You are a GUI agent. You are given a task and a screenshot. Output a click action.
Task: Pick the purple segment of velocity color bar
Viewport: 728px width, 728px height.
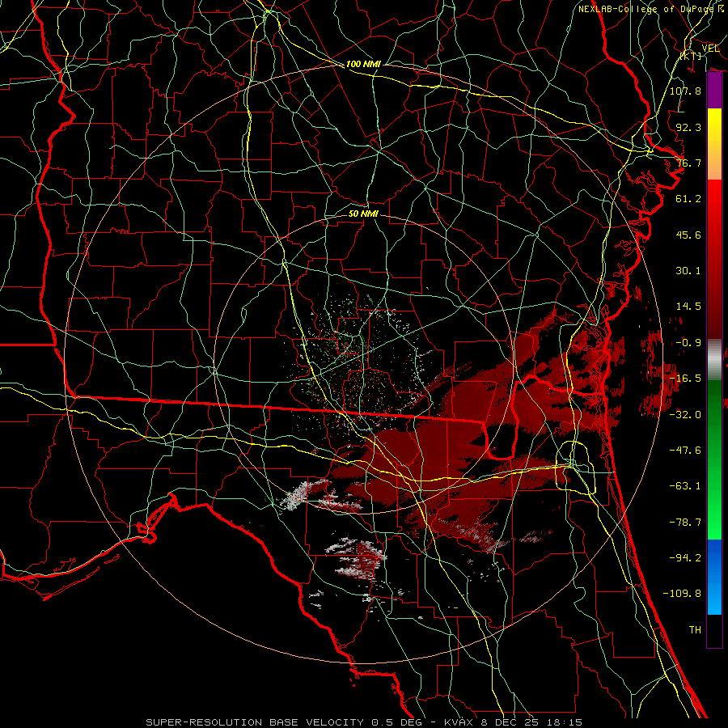[x=714, y=91]
